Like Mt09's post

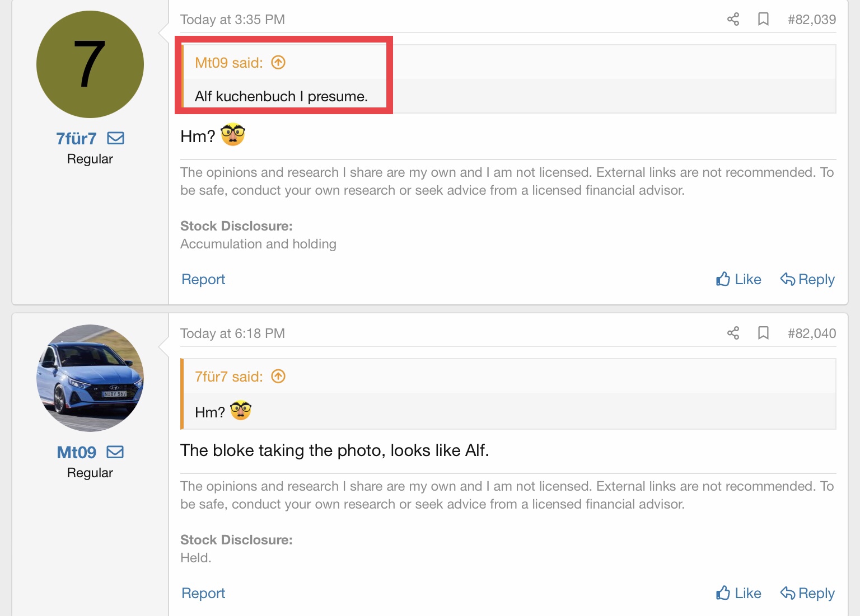739,593
